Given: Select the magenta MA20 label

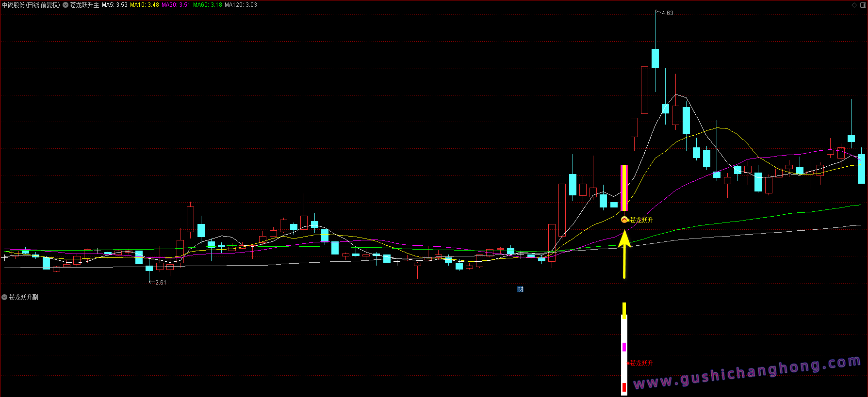Looking at the screenshot, I should pyautogui.click(x=176, y=5).
